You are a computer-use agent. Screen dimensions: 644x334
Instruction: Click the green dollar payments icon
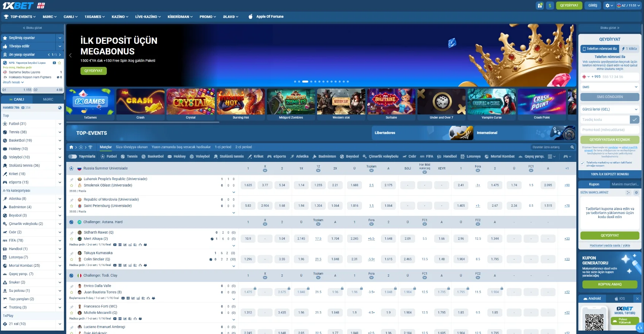pyautogui.click(x=550, y=5)
